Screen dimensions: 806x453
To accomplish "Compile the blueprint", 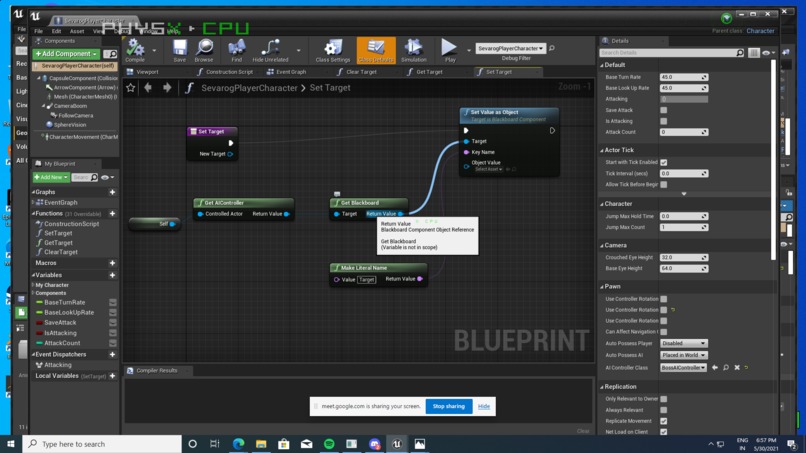I will pyautogui.click(x=135, y=50).
